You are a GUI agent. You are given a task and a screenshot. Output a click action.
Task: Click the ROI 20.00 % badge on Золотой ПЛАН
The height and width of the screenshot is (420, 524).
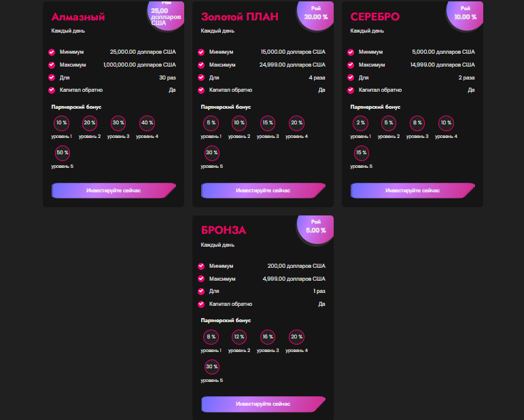pos(315,16)
